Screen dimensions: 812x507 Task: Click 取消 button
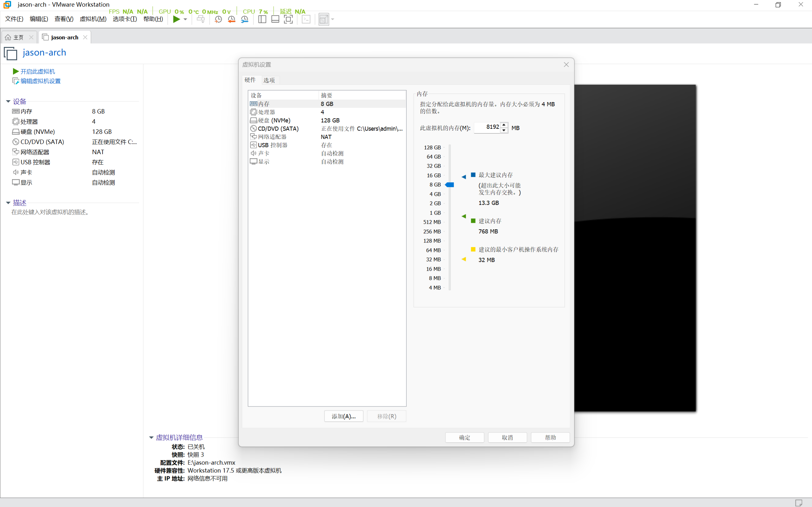[x=507, y=438]
